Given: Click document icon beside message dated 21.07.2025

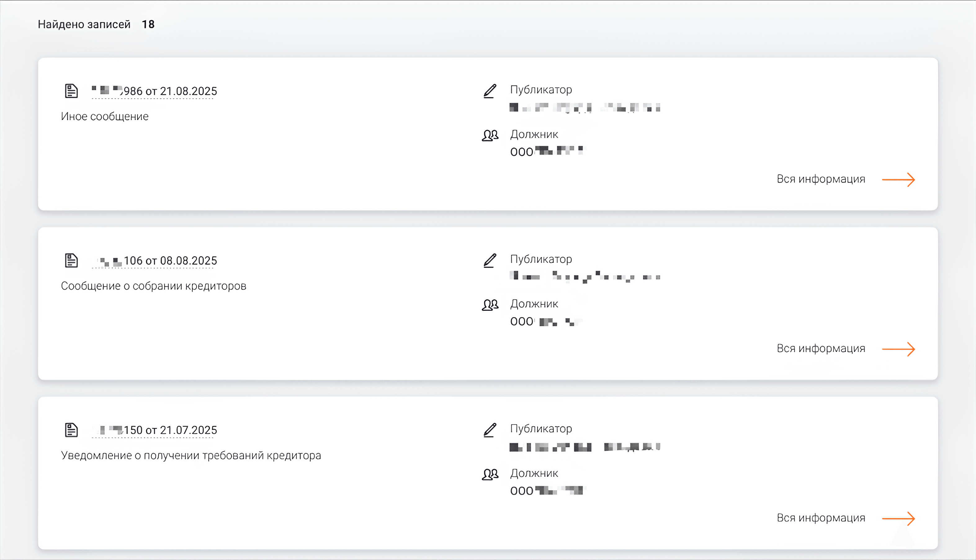Looking at the screenshot, I should [x=71, y=430].
